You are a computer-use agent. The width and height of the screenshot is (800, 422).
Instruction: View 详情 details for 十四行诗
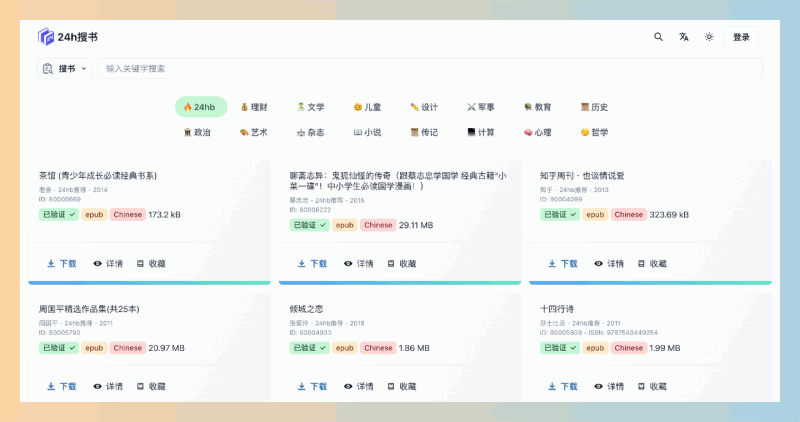[609, 387]
